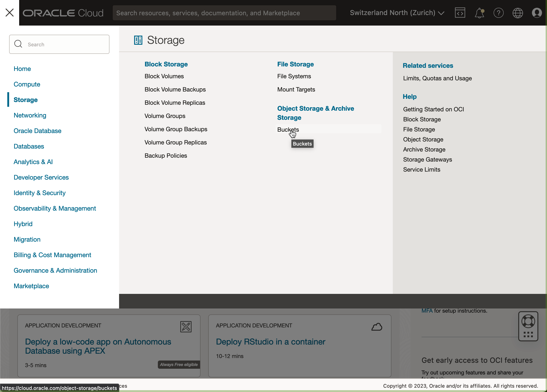Close the navigation menu with X icon
The image size is (547, 392).
[x=9, y=13]
